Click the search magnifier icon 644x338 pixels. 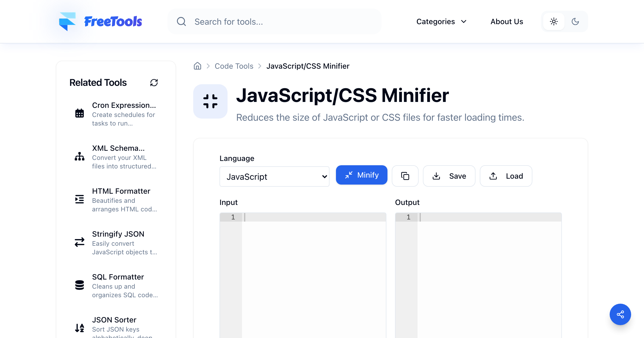181,21
